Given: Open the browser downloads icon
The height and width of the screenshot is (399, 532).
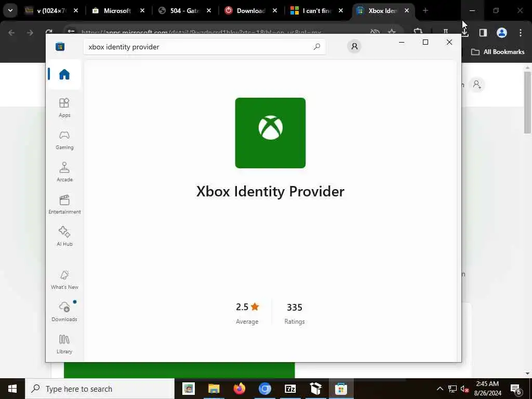Looking at the screenshot, I should [x=465, y=33].
